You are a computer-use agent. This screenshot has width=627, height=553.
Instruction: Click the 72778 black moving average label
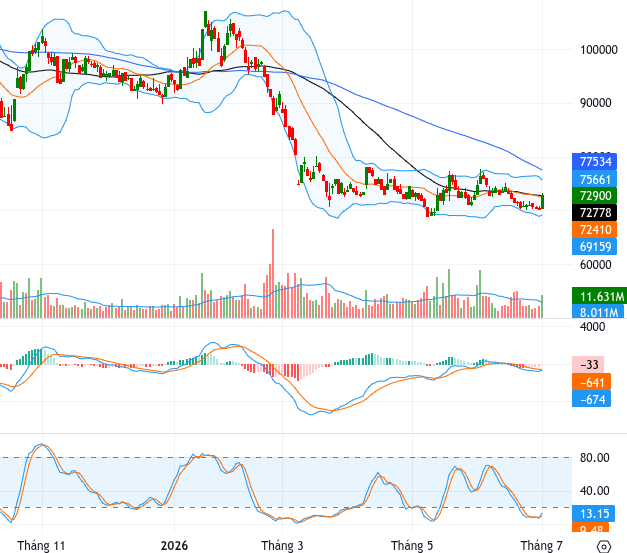point(595,213)
